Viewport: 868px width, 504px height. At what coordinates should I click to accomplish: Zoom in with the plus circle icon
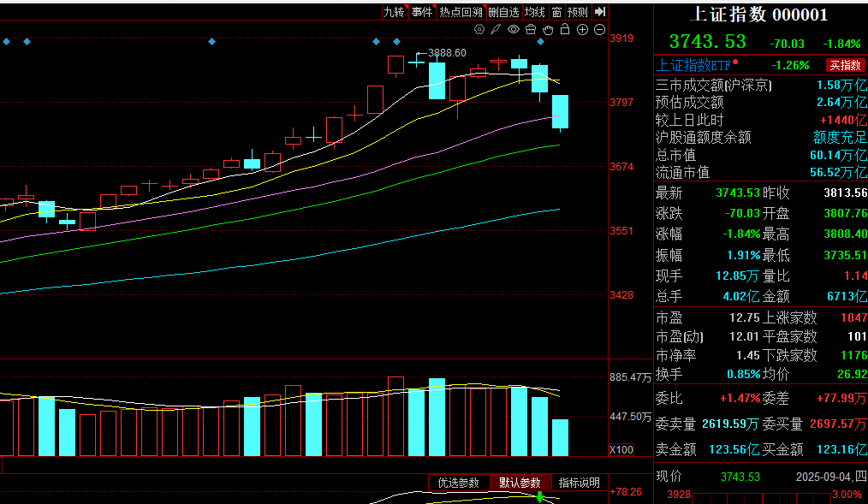click(582, 29)
